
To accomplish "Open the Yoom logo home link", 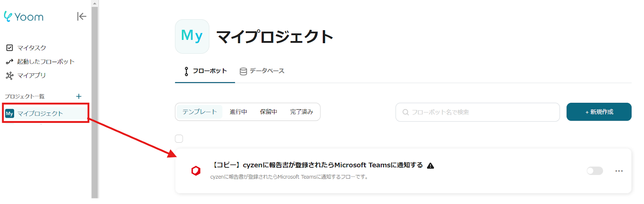I will [x=23, y=17].
